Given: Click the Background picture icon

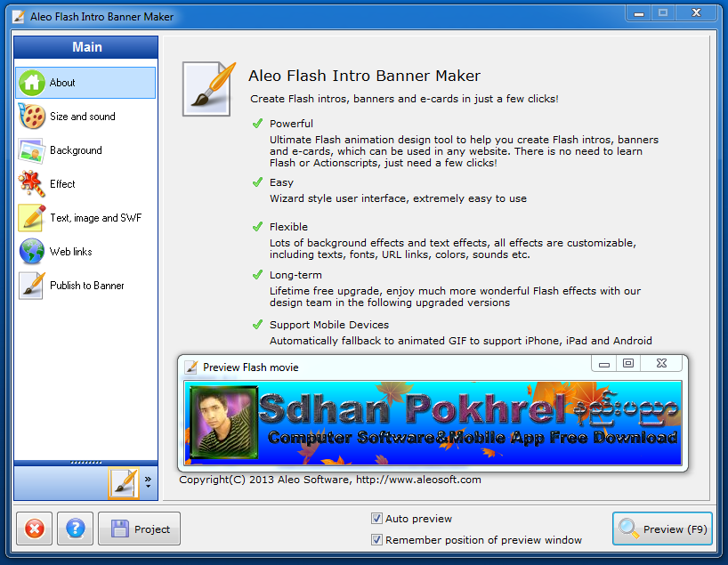Looking at the screenshot, I should point(31,150).
